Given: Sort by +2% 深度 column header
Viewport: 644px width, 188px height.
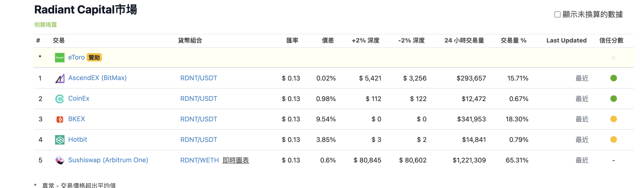Looking at the screenshot, I should [366, 40].
